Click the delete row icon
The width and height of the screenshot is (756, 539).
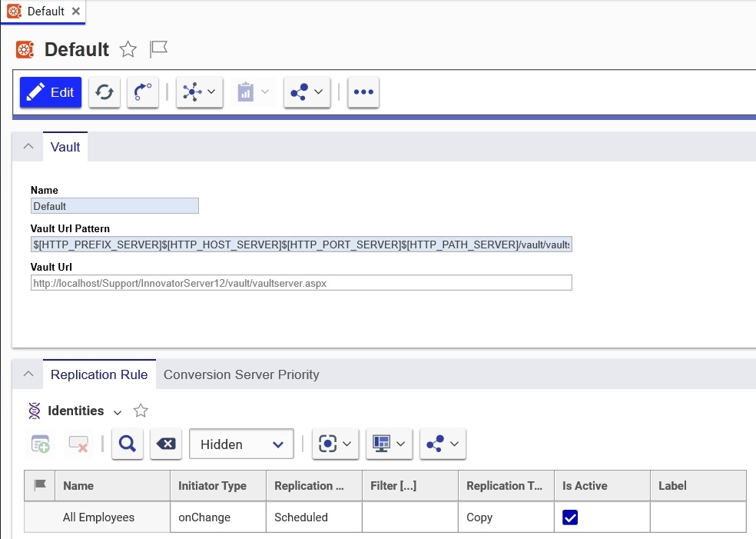click(x=78, y=444)
